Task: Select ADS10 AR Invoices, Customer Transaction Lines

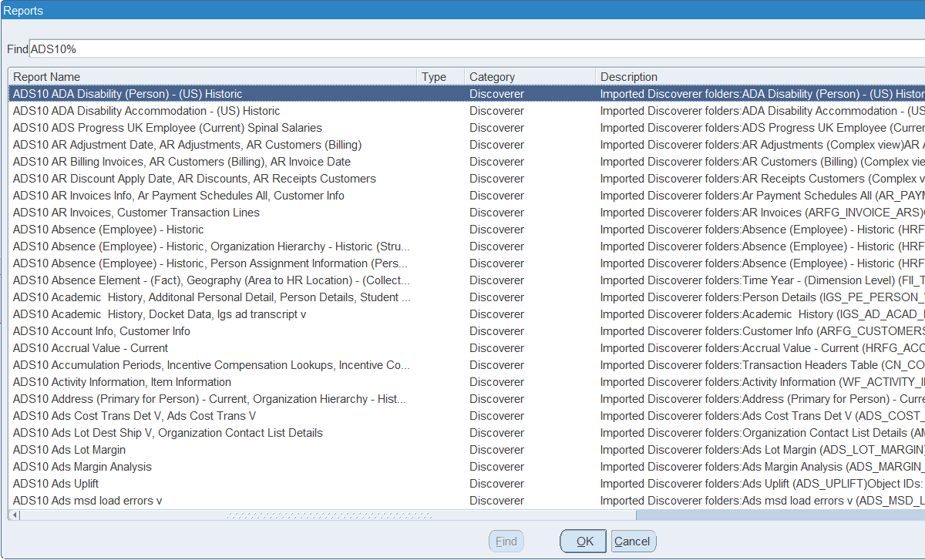Action: (467, 213)
